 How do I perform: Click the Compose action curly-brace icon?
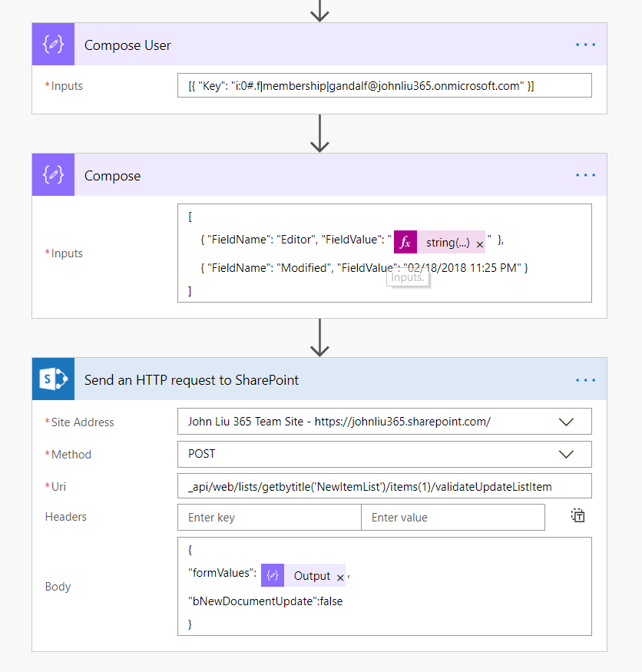point(53,176)
